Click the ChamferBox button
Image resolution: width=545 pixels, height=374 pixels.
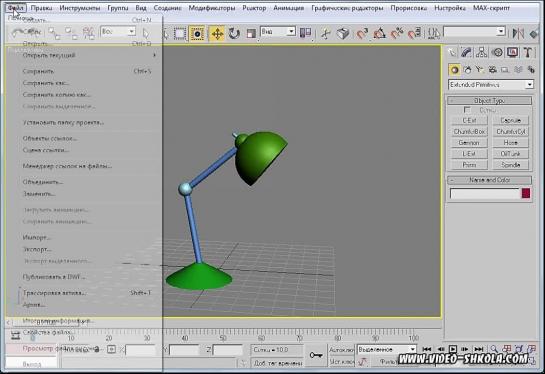pyautogui.click(x=469, y=131)
